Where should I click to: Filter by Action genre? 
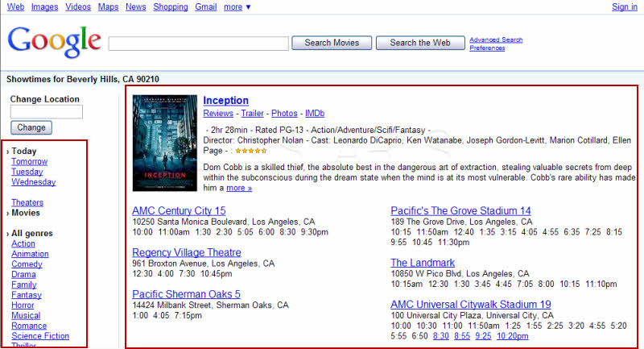pyautogui.click(x=23, y=243)
